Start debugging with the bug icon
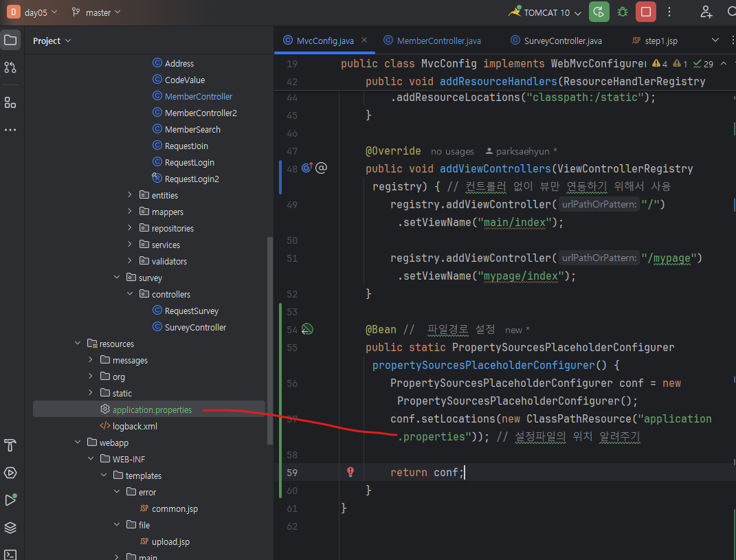This screenshot has width=736, height=560. (623, 12)
